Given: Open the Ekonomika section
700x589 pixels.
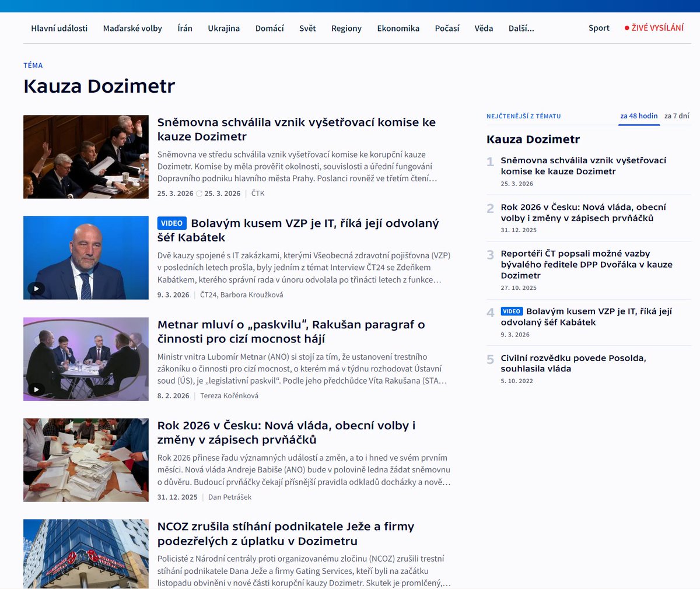Looking at the screenshot, I should click(x=398, y=27).
